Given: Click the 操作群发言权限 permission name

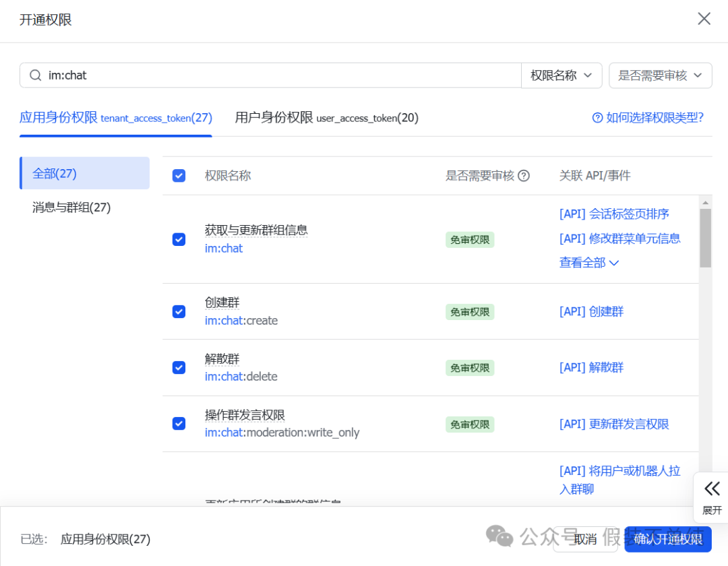Looking at the screenshot, I should (245, 415).
